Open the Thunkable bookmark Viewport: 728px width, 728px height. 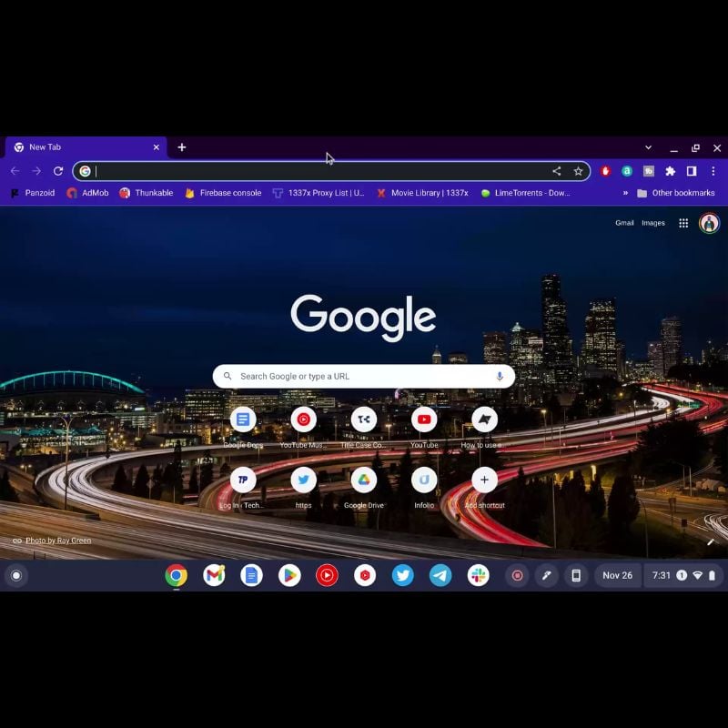(147, 193)
